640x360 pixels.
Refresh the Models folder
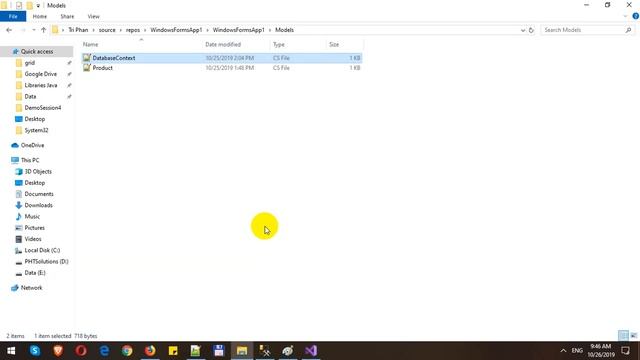531,30
